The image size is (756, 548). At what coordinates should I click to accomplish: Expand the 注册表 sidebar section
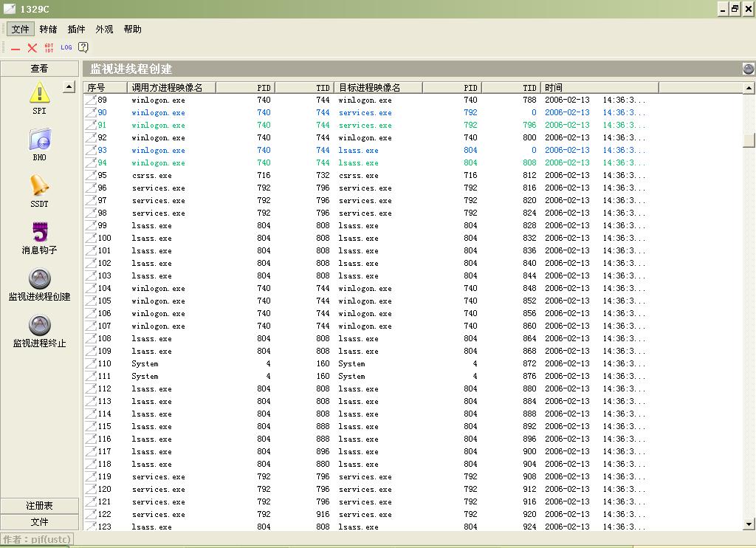39,506
